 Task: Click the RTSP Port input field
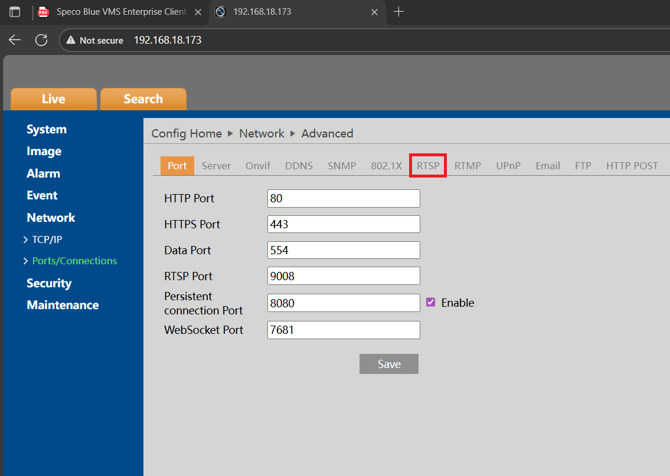(343, 276)
